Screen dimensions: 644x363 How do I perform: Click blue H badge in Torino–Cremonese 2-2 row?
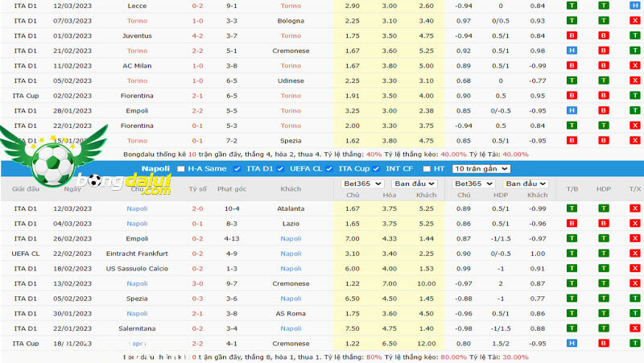point(572,51)
